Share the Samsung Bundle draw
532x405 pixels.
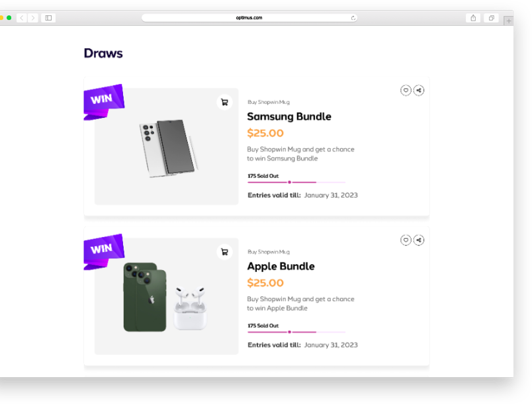(x=419, y=91)
